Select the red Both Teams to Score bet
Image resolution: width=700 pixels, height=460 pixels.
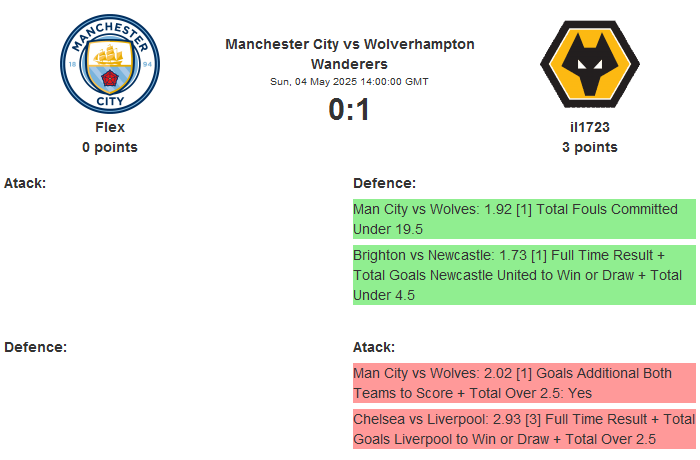coord(523,383)
